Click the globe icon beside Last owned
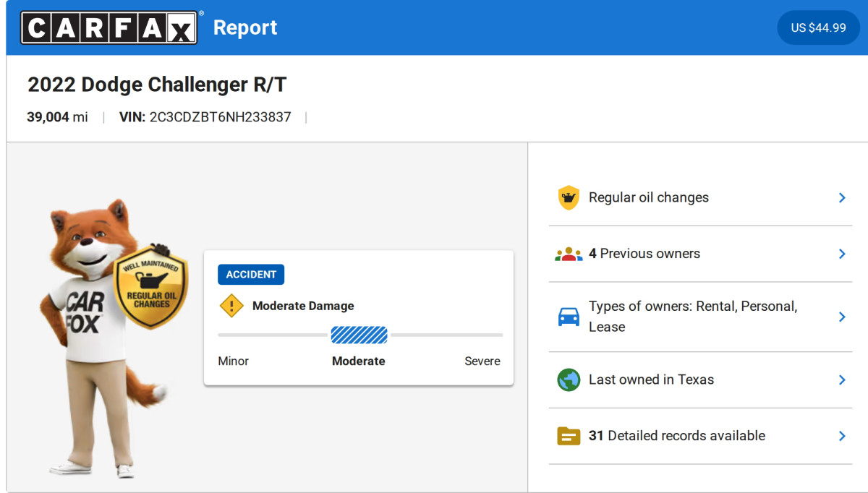 [569, 380]
